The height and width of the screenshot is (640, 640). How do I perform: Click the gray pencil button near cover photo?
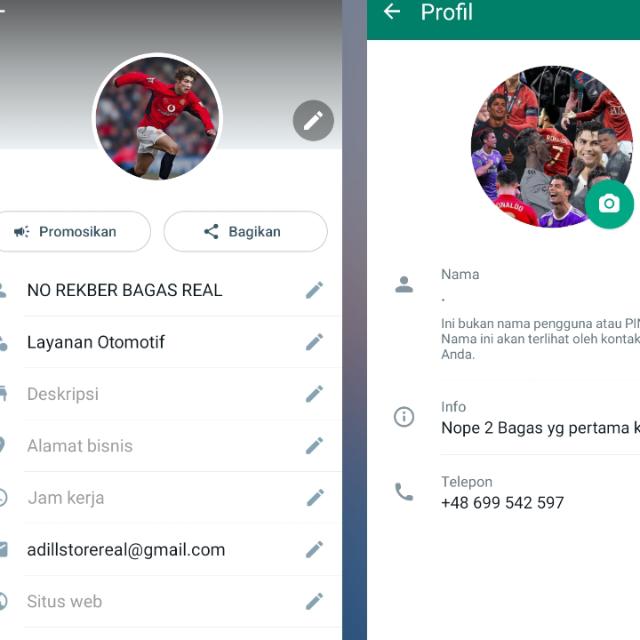[x=313, y=120]
